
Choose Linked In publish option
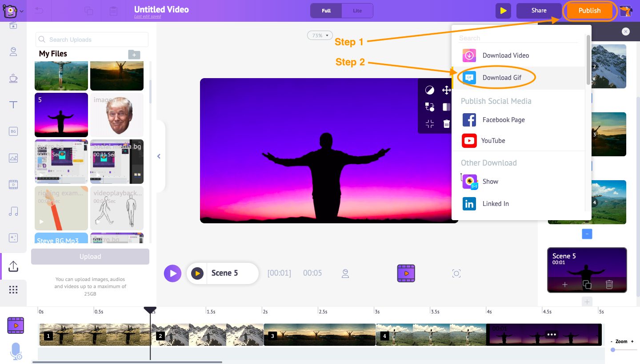(519, 204)
